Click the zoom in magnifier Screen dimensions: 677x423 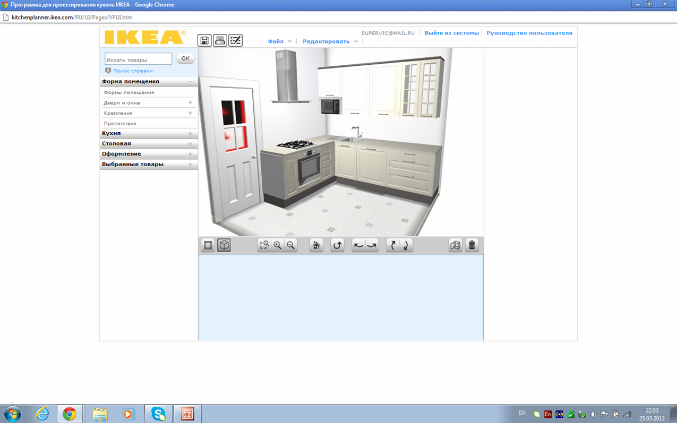[x=278, y=245]
